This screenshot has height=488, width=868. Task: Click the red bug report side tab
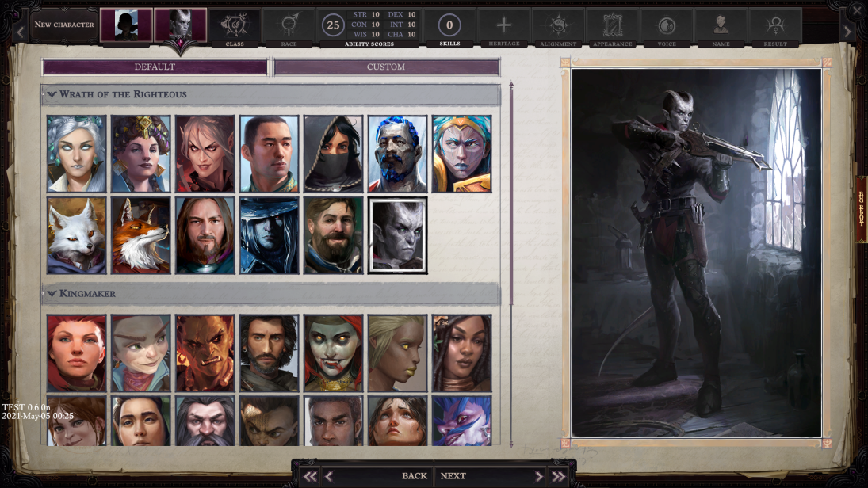tap(862, 209)
